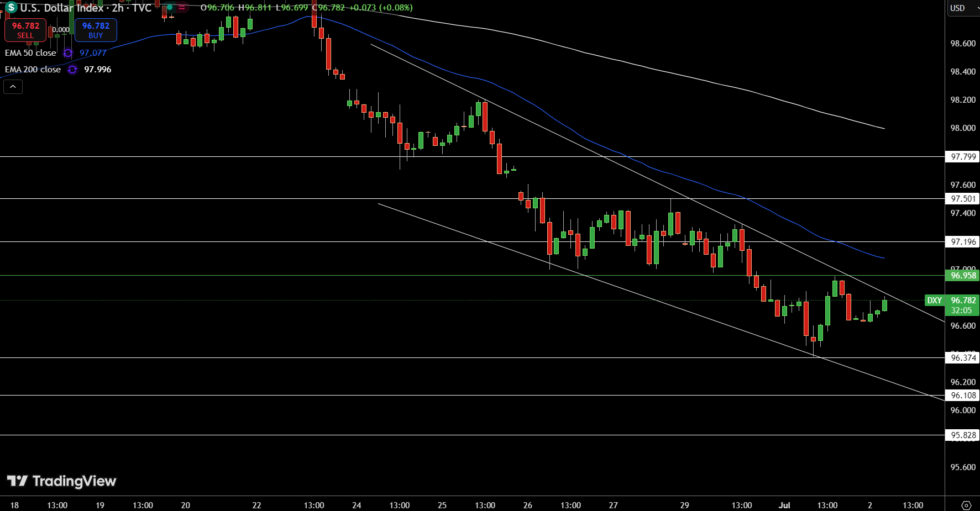
Task: Collapse the indicator legend with the chevron
Action: tap(13, 87)
